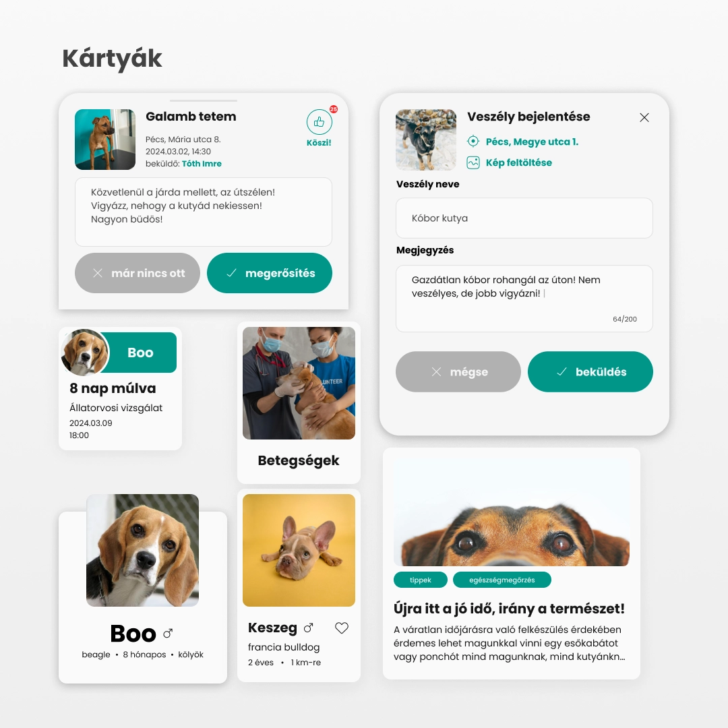This screenshot has height=728, width=728.
Task: Click the francia bulldog breed text
Action: click(284, 646)
